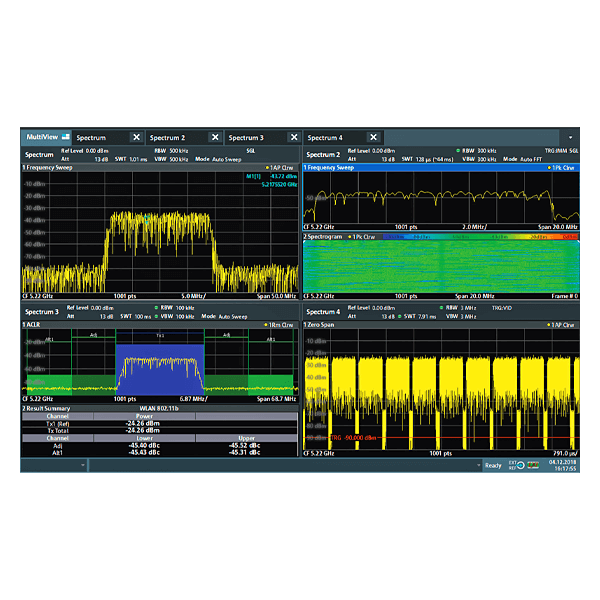Image resolution: width=600 pixels, height=600 pixels.
Task: Click the 1 Zero Span window title
Action: (x=319, y=325)
